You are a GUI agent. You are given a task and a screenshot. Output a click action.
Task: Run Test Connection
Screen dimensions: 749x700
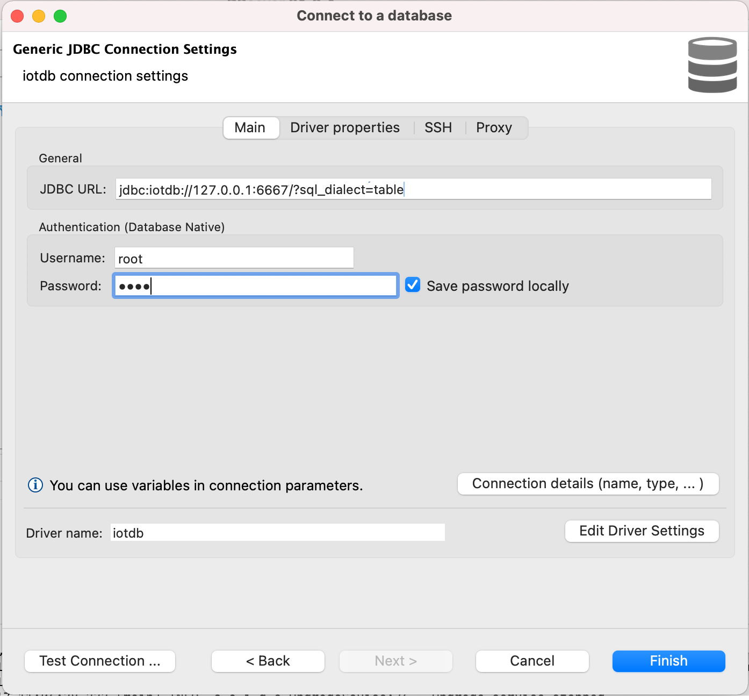coord(100,661)
